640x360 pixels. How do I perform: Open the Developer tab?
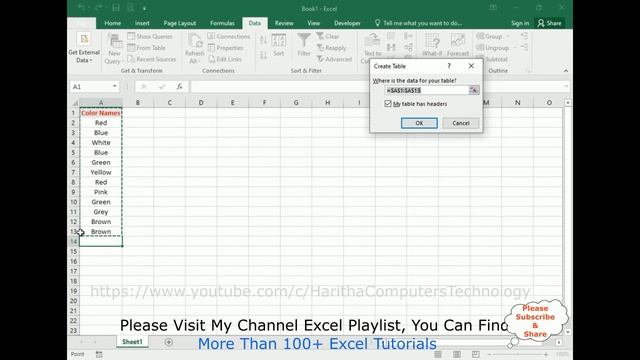pyautogui.click(x=347, y=23)
